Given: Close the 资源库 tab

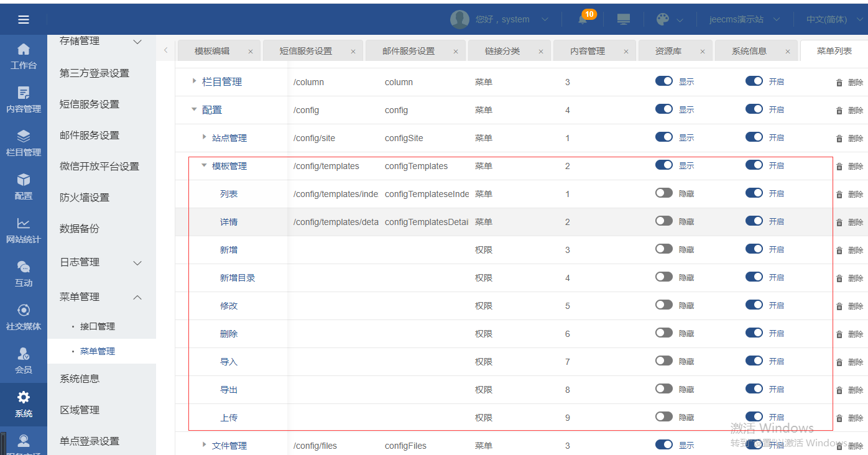Looking at the screenshot, I should click(x=704, y=52).
